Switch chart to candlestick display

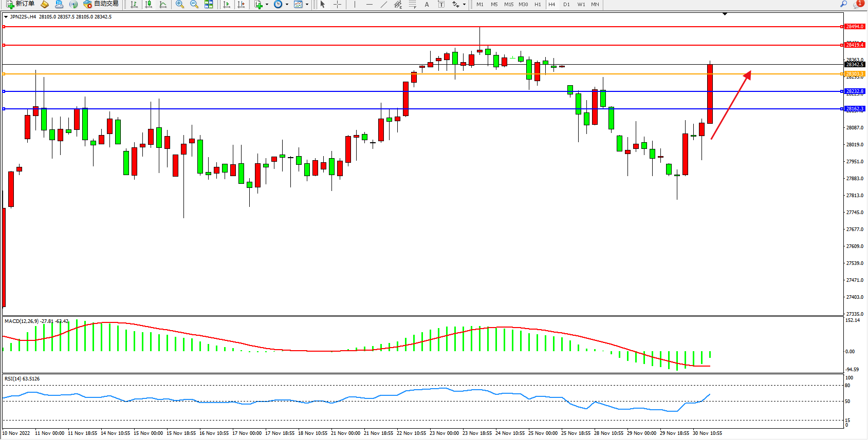149,4
